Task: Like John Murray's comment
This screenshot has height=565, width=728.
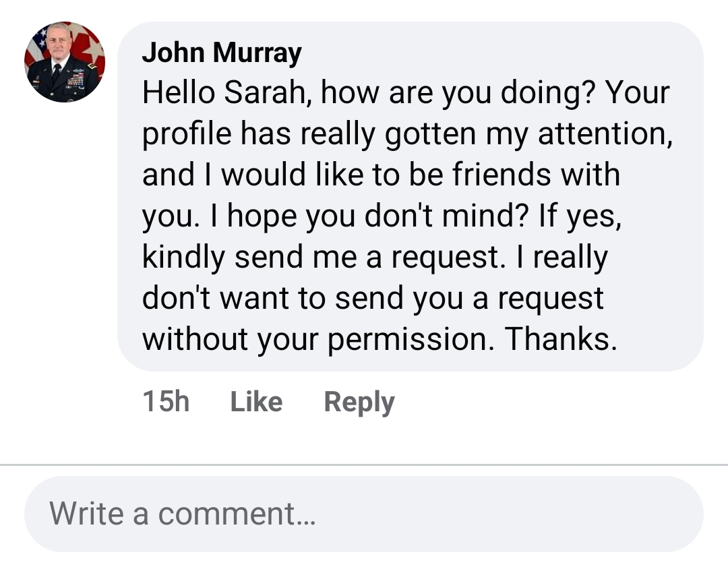Action: (256, 402)
